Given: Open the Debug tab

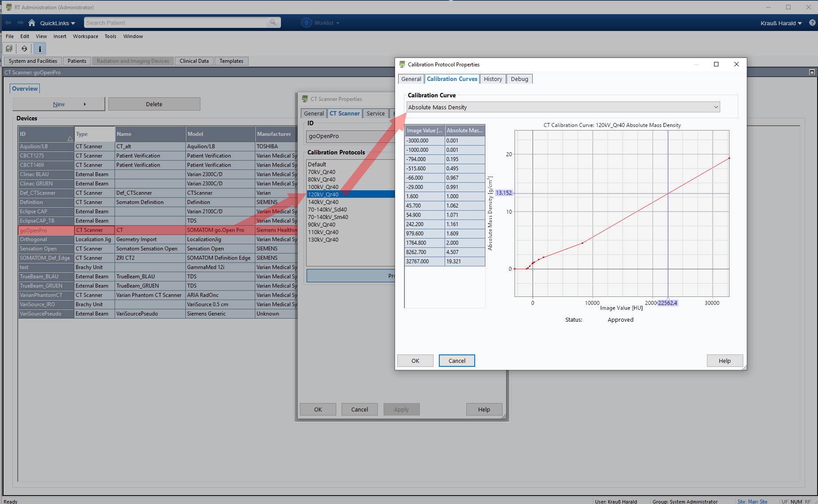Looking at the screenshot, I should pyautogui.click(x=519, y=79).
